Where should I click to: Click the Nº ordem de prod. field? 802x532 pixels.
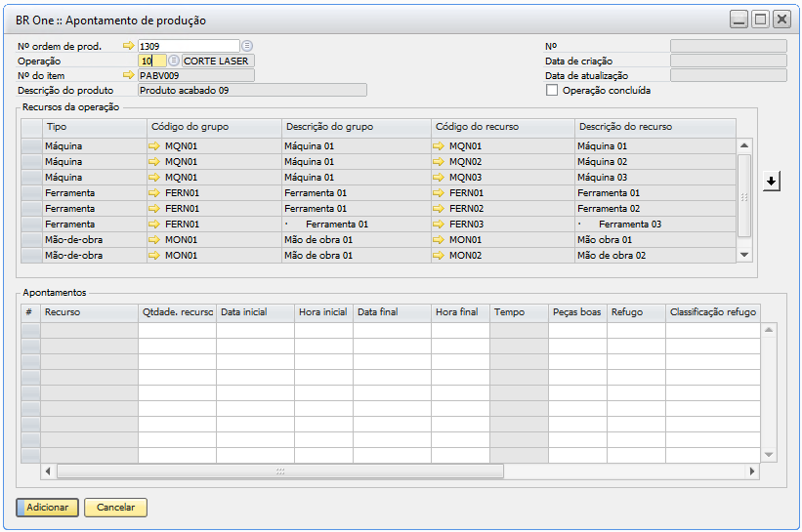[189, 46]
